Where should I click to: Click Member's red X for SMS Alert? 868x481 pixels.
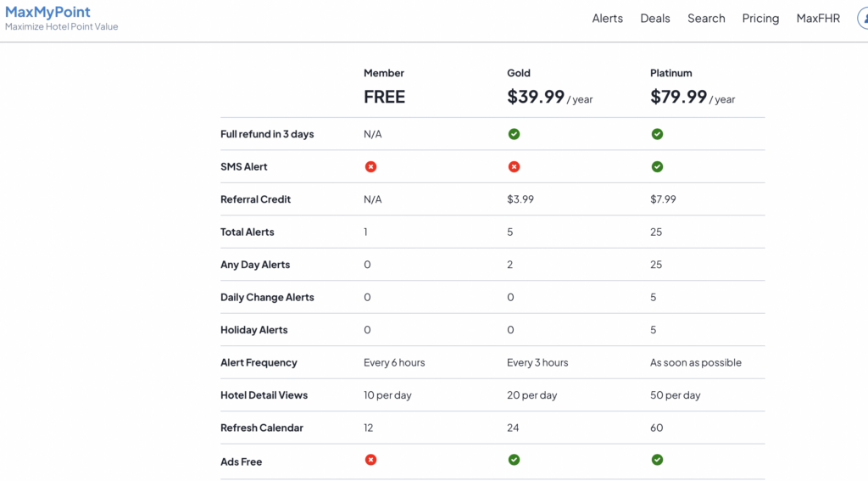coord(370,166)
